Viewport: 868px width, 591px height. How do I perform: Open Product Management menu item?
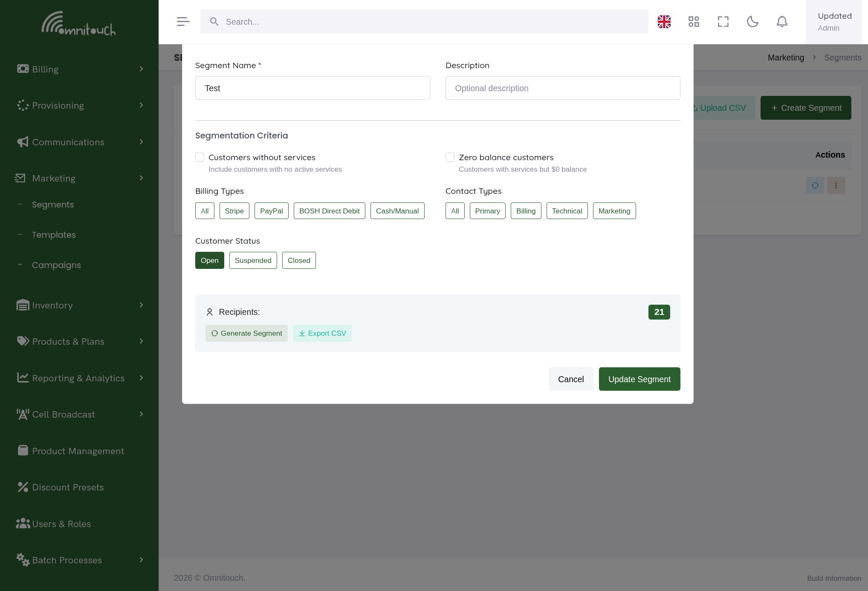(78, 451)
